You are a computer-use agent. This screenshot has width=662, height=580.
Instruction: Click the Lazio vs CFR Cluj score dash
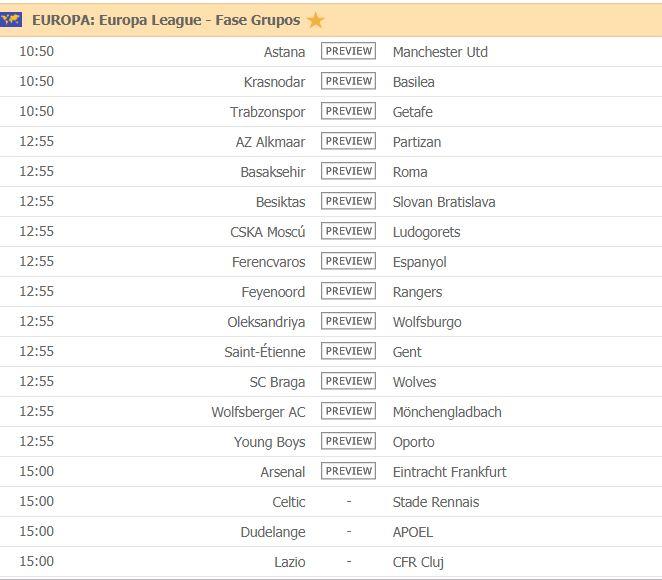348,562
